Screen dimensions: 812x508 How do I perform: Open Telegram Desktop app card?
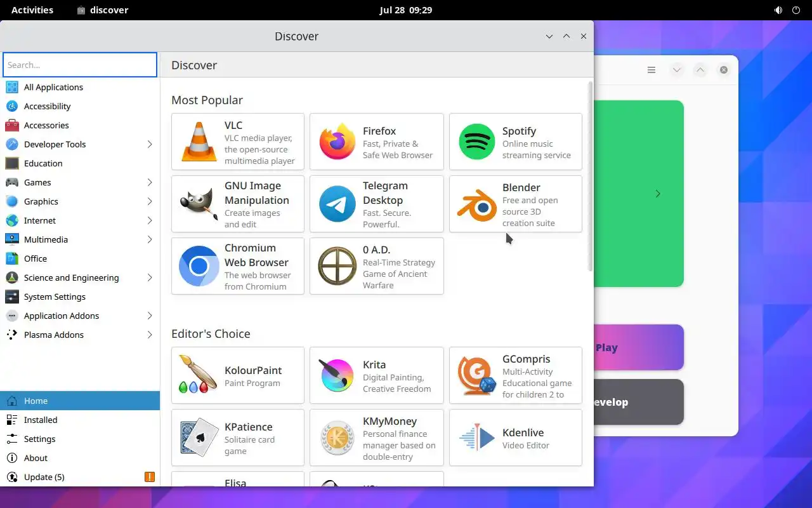pyautogui.click(x=377, y=204)
